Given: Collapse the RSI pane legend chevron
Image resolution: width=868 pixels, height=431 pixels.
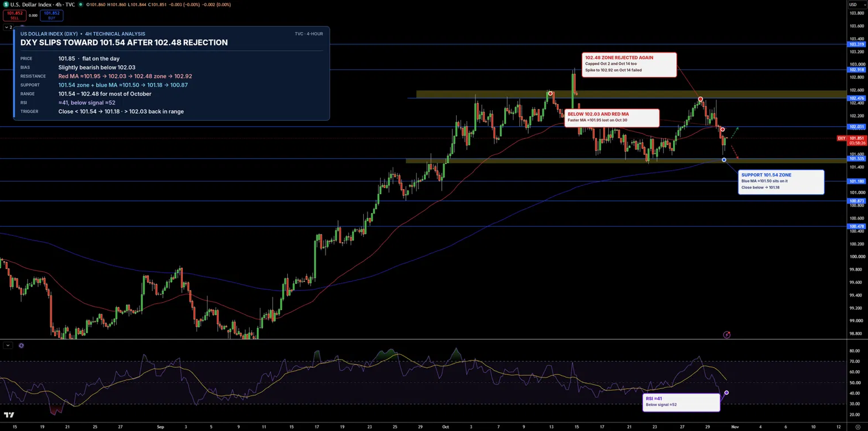Looking at the screenshot, I should [8, 345].
